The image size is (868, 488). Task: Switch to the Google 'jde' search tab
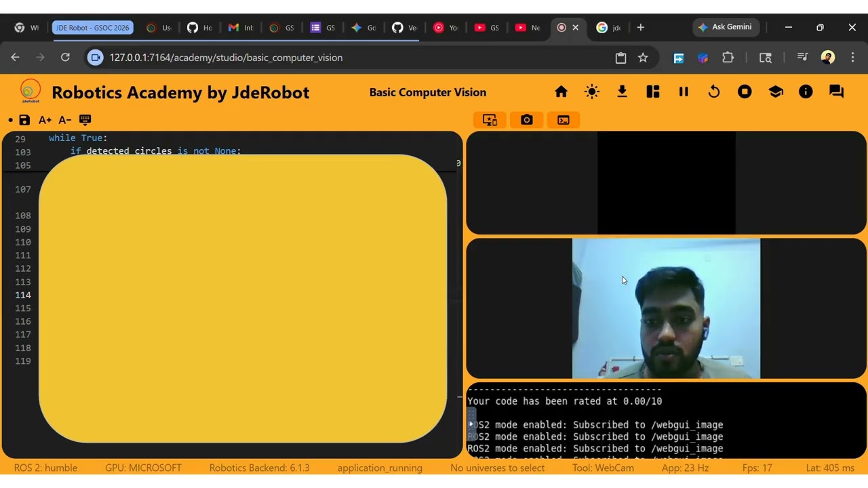609,28
